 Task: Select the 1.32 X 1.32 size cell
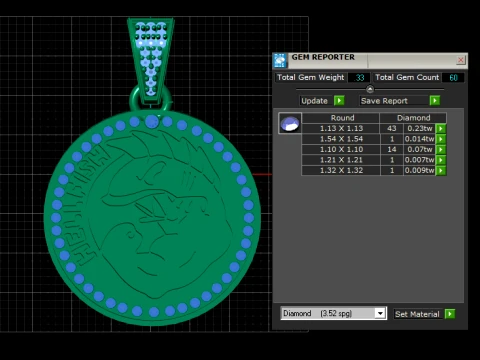tap(341, 170)
